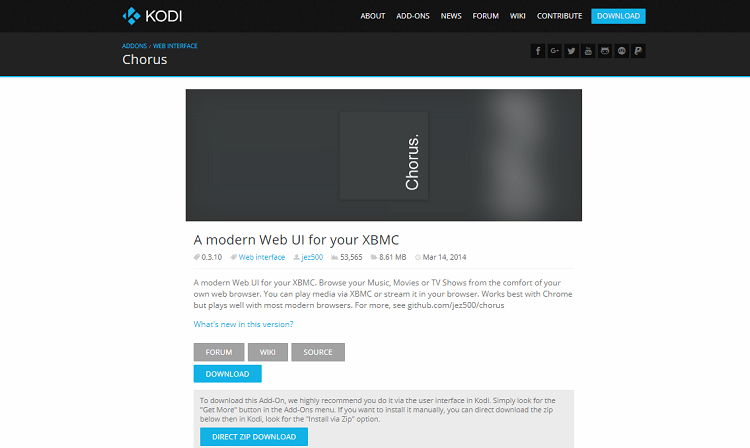Open the Add-ons menu item

point(413,16)
